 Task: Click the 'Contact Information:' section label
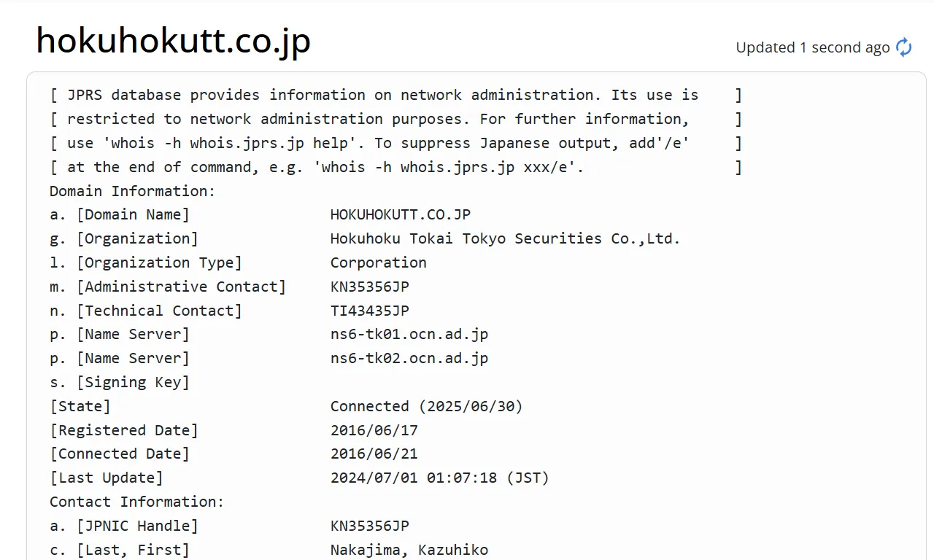pos(137,502)
